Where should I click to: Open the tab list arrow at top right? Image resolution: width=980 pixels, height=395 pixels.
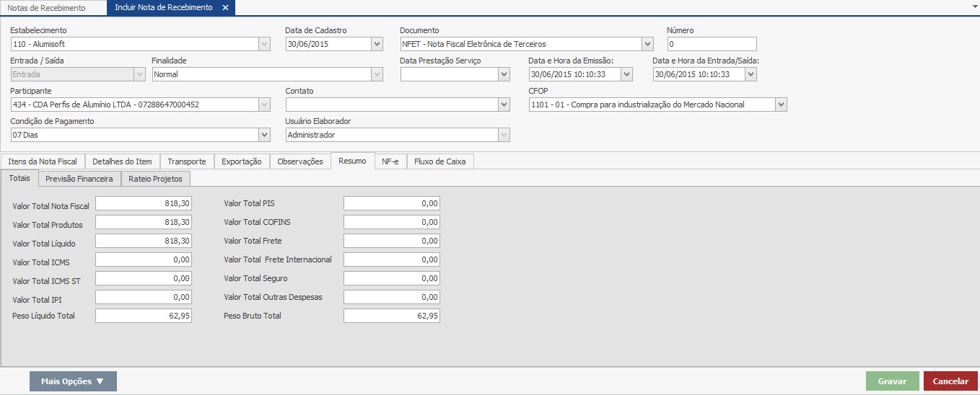[x=974, y=5]
